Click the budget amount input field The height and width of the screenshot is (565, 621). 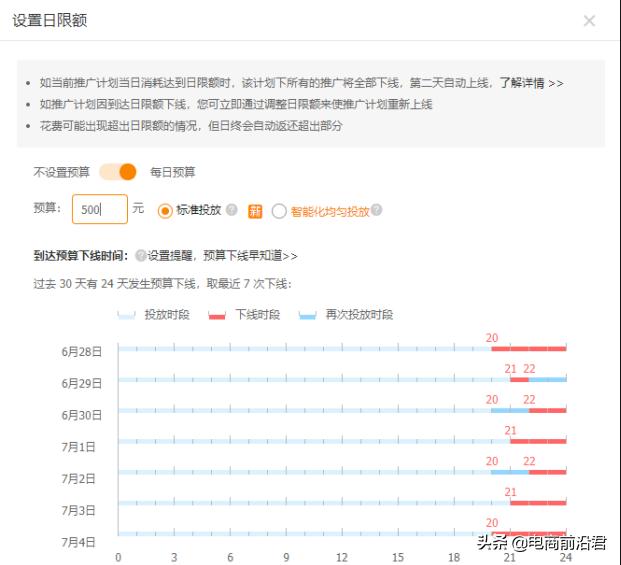(100, 210)
